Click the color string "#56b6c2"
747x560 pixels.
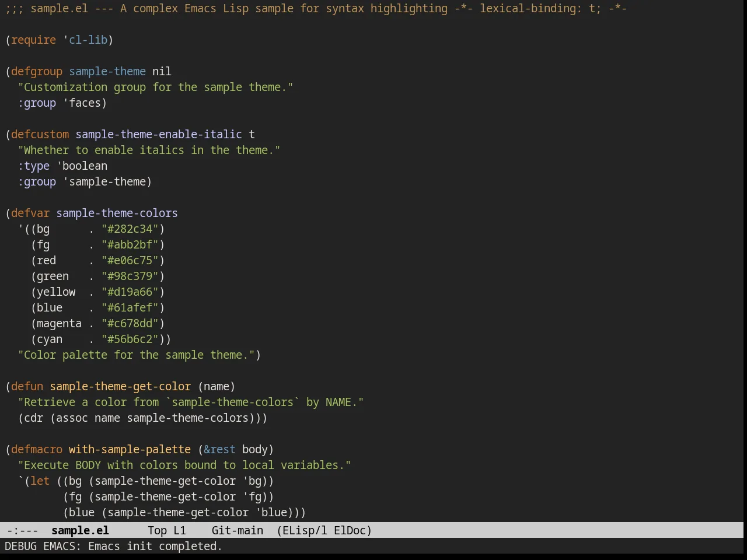point(130,339)
